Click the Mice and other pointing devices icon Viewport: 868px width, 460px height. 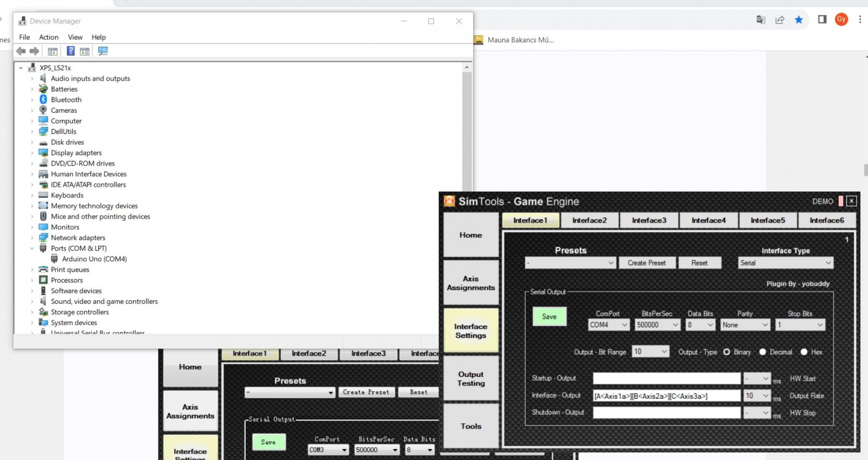tap(43, 216)
